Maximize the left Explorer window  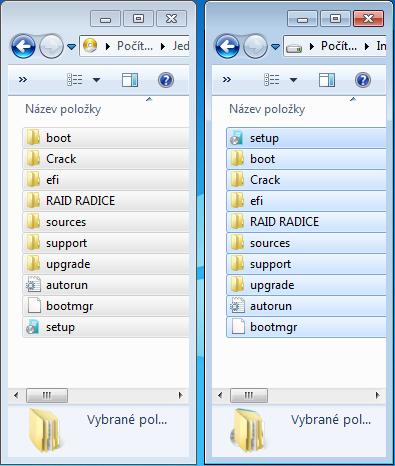tap(138, 19)
